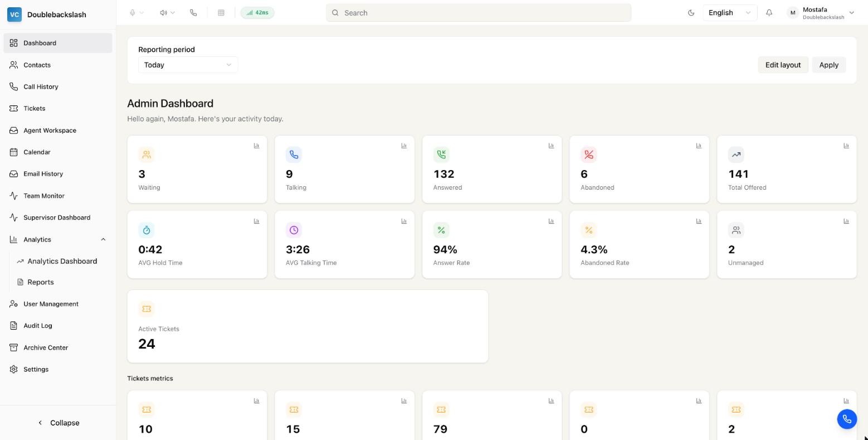Navigate to Tickets

pos(58,108)
